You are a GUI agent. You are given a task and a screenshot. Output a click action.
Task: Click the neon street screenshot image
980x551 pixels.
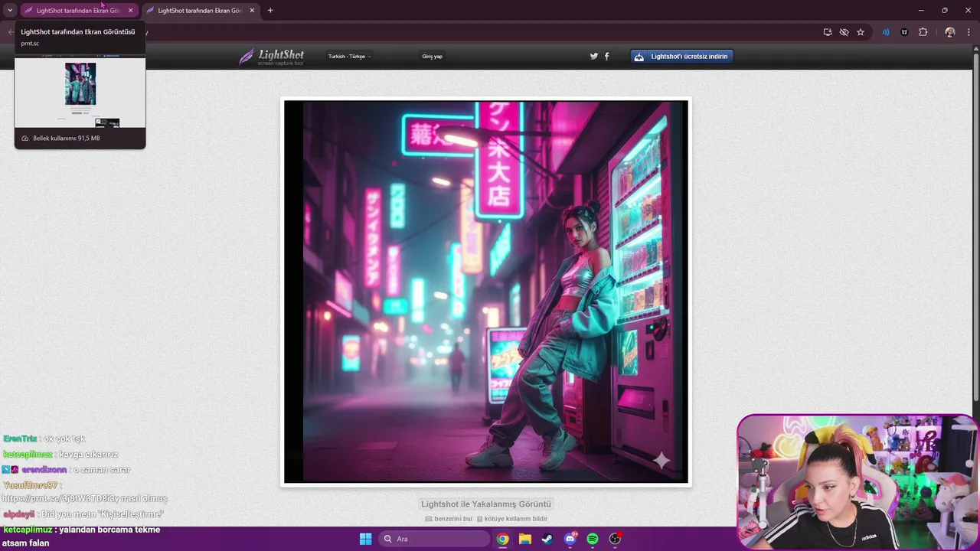coord(485,292)
